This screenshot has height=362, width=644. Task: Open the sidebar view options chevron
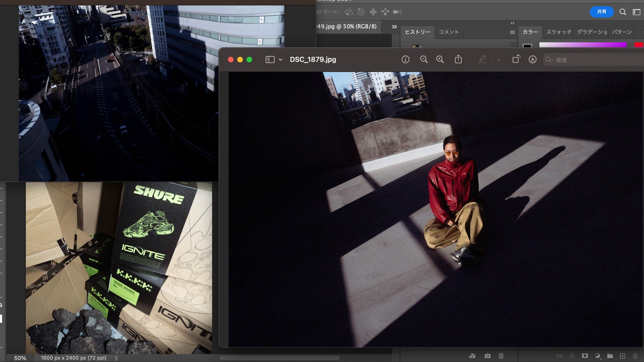280,60
